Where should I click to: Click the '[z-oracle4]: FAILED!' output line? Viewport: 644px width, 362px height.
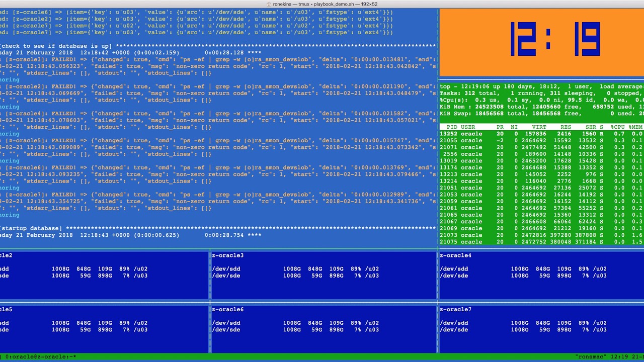[218, 114]
